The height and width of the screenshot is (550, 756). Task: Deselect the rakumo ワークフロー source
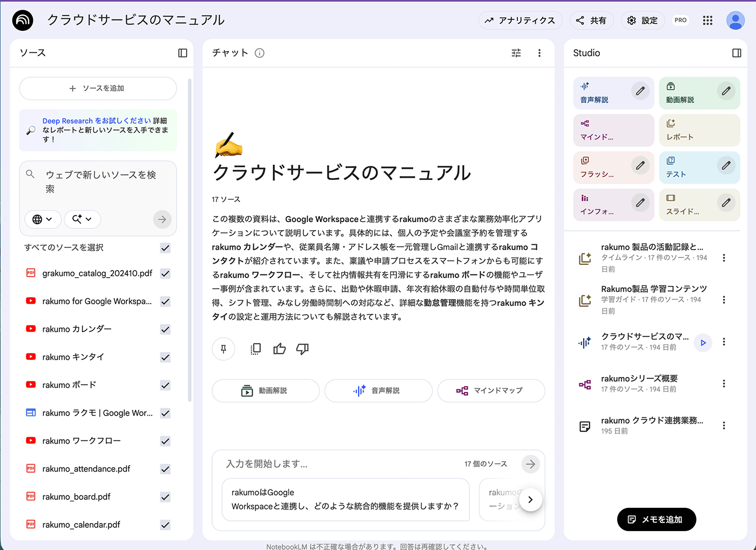[x=165, y=441]
